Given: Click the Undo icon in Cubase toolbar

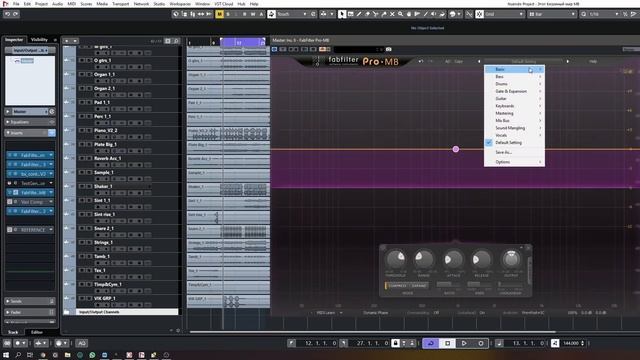Looking at the screenshot, I should (7, 14).
